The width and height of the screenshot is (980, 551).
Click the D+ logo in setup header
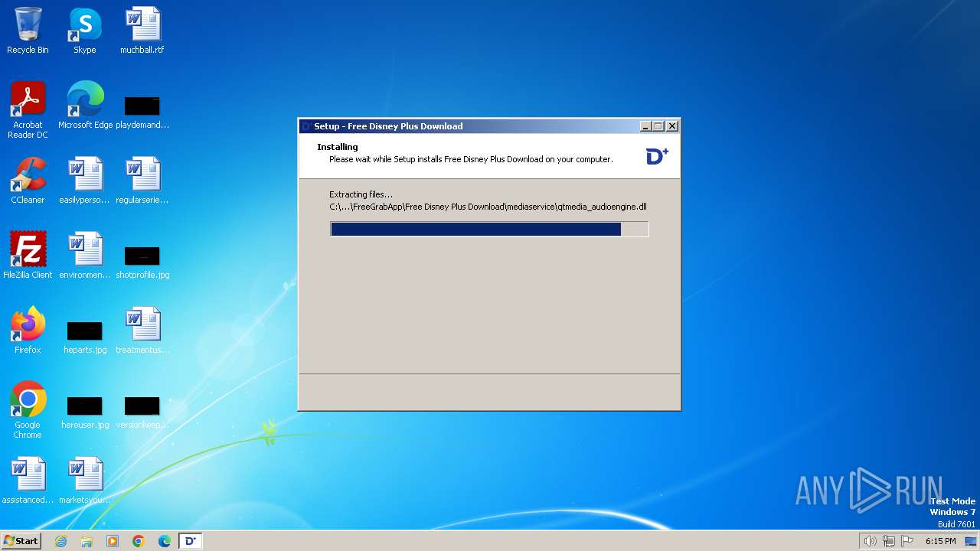(657, 156)
